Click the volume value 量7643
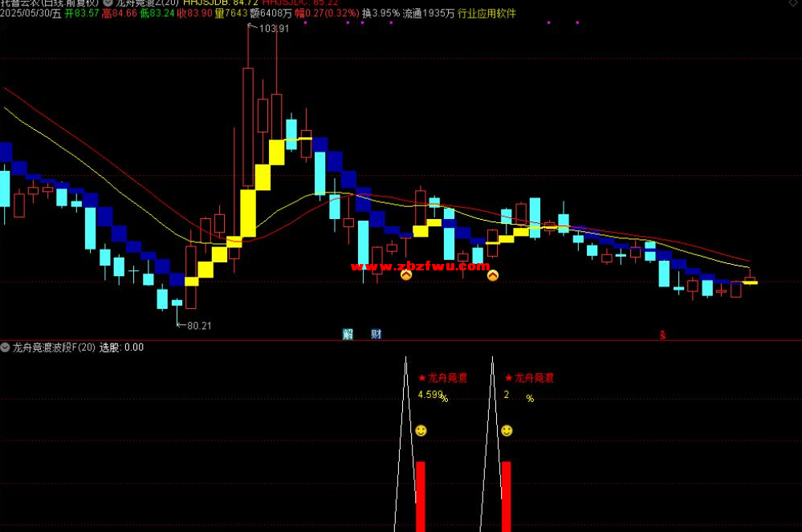Screen dimensions: 802x532 230,14
